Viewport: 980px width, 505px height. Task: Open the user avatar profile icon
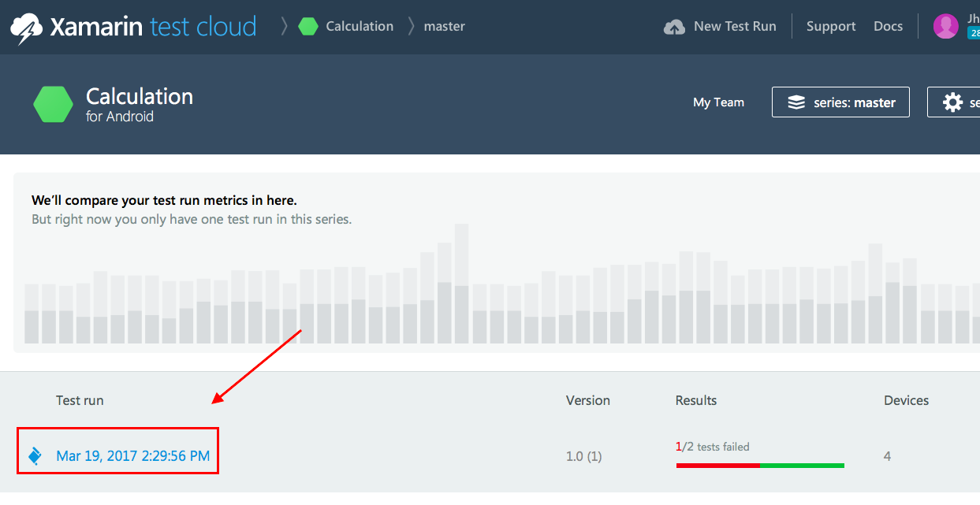coord(945,26)
